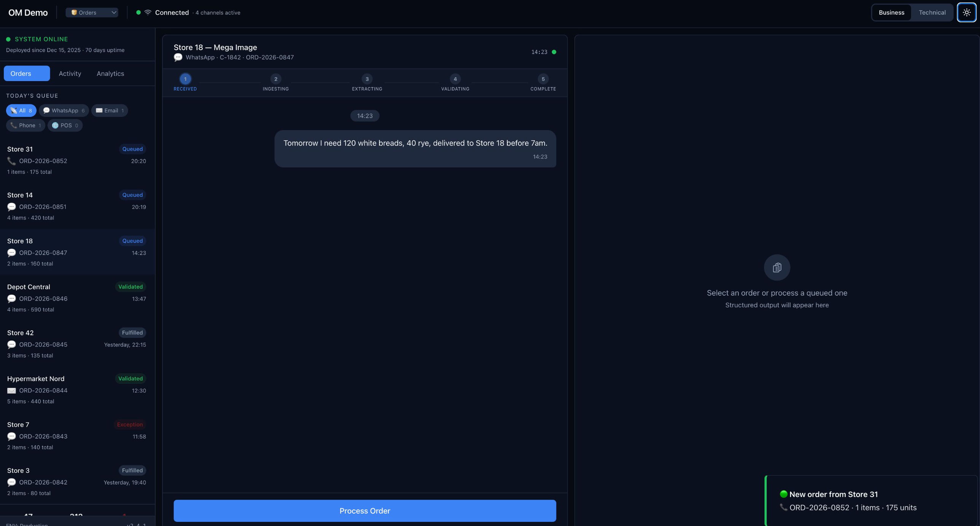Switch to the Activity tab

(x=70, y=73)
